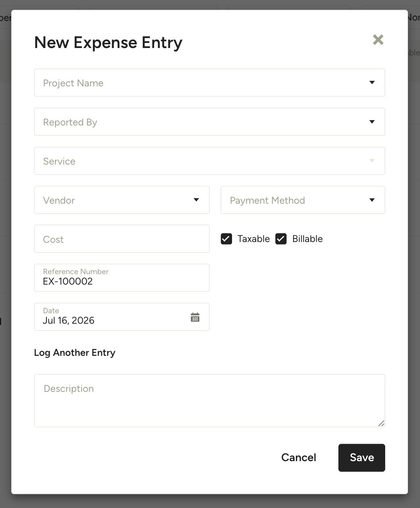This screenshot has width=420, height=508.
Task: Click the Payment Method dropdown arrow
Action: click(x=372, y=200)
